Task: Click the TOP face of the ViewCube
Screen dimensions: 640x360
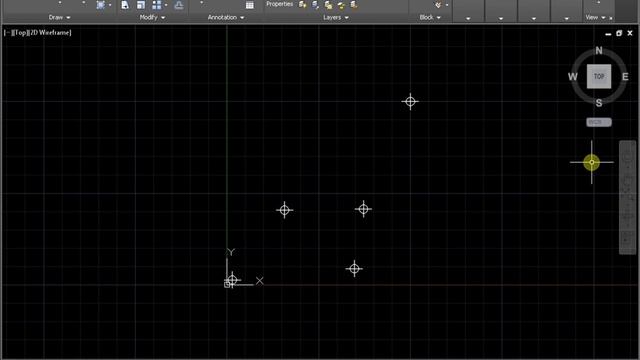Action: click(x=599, y=76)
